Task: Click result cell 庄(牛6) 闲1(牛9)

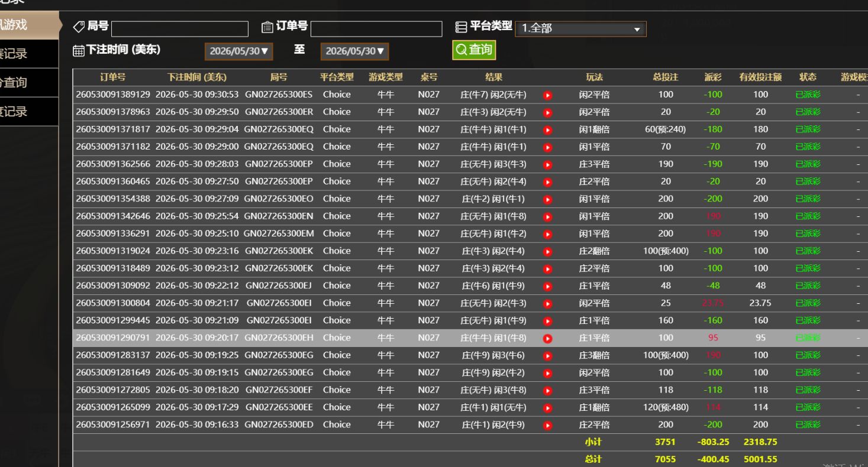Action: (493, 286)
